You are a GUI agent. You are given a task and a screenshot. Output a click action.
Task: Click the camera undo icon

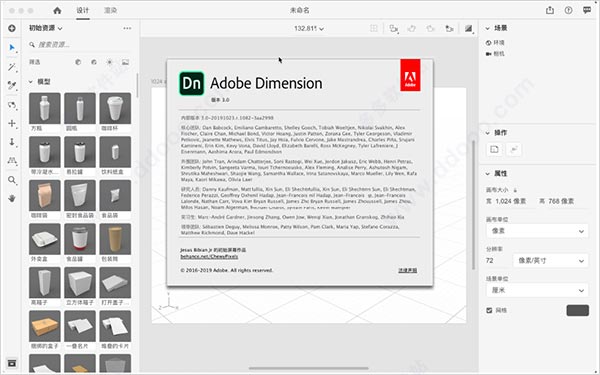(412, 28)
